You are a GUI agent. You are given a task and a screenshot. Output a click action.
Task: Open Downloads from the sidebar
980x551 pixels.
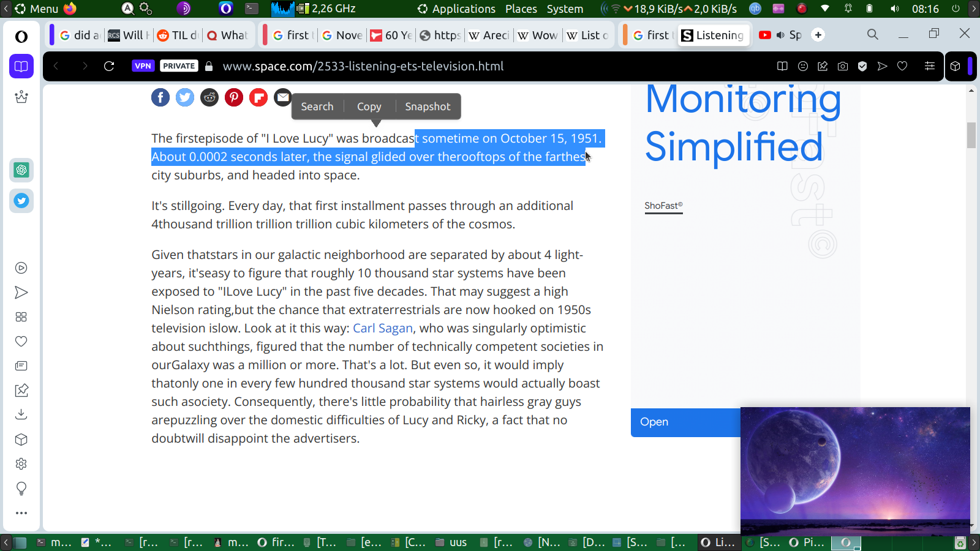(x=21, y=414)
